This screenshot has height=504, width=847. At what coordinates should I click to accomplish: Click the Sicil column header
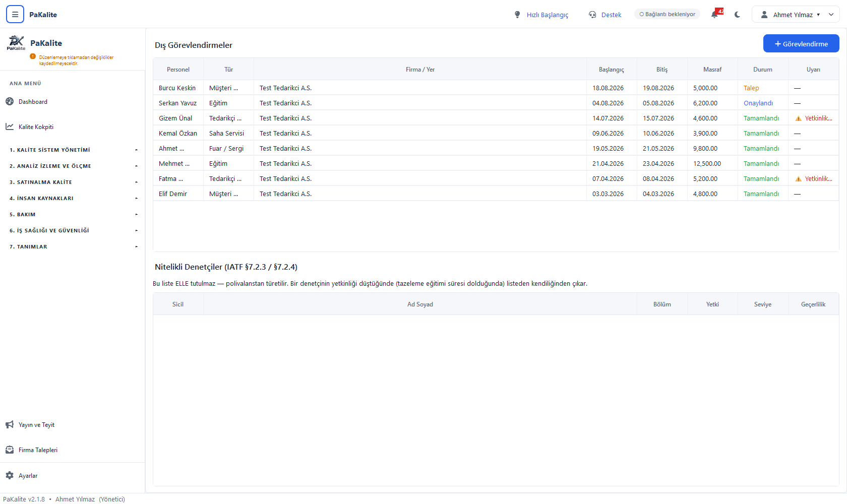pos(178,304)
